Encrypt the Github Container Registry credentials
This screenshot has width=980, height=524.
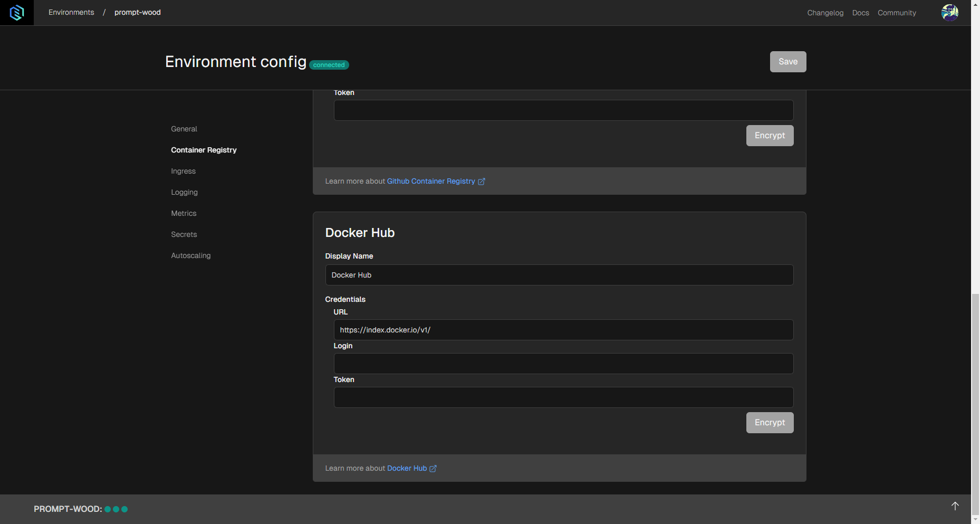[770, 136]
